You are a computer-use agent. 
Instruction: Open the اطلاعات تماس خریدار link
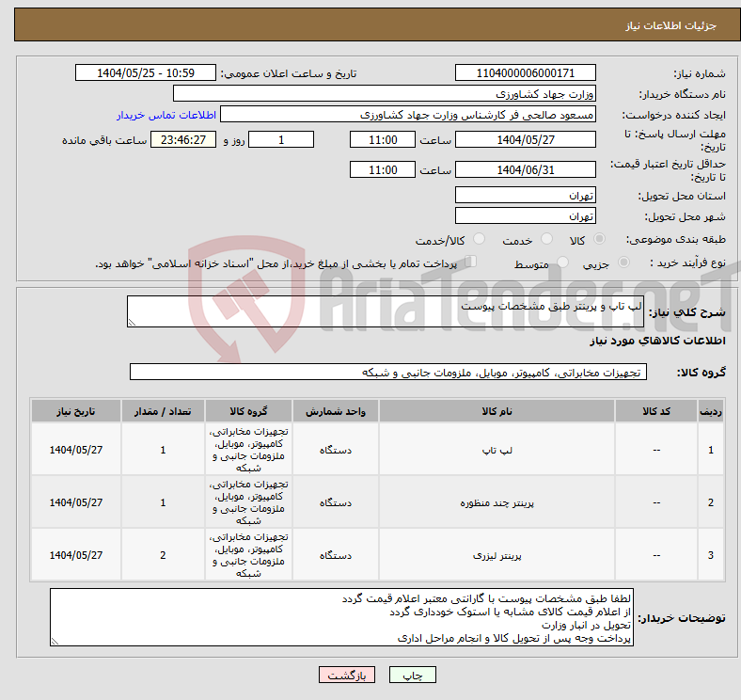click(166, 115)
